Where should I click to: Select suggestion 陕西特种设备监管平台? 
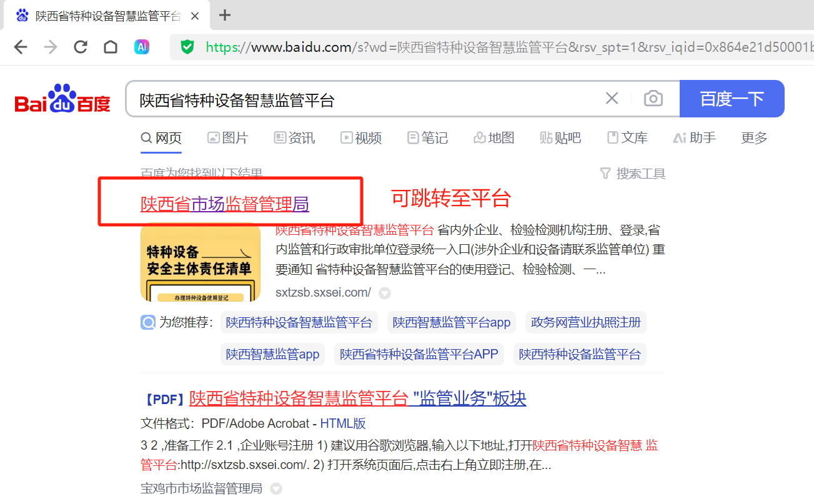(x=580, y=354)
